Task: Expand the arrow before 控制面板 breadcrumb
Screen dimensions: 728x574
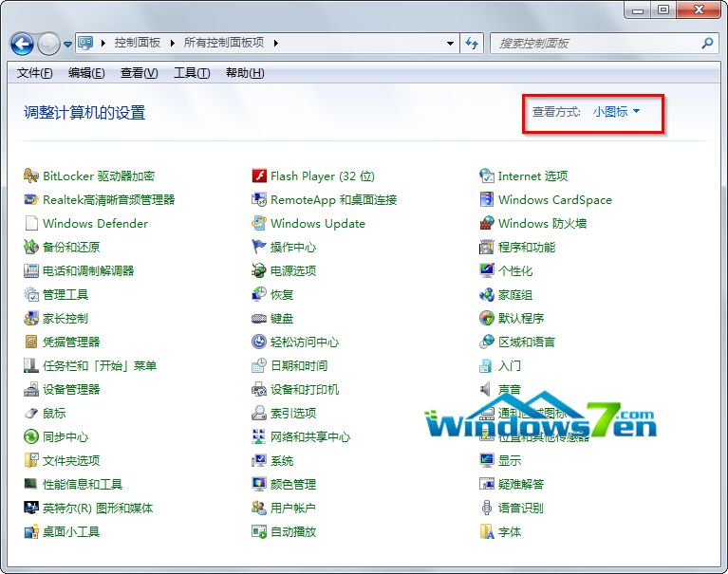Action: point(103,43)
